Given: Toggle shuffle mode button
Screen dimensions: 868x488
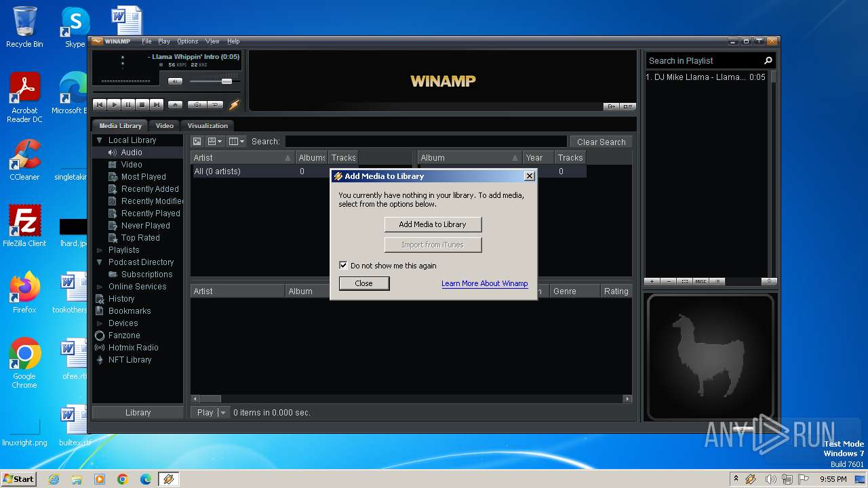Looking at the screenshot, I should pyautogui.click(x=197, y=104).
